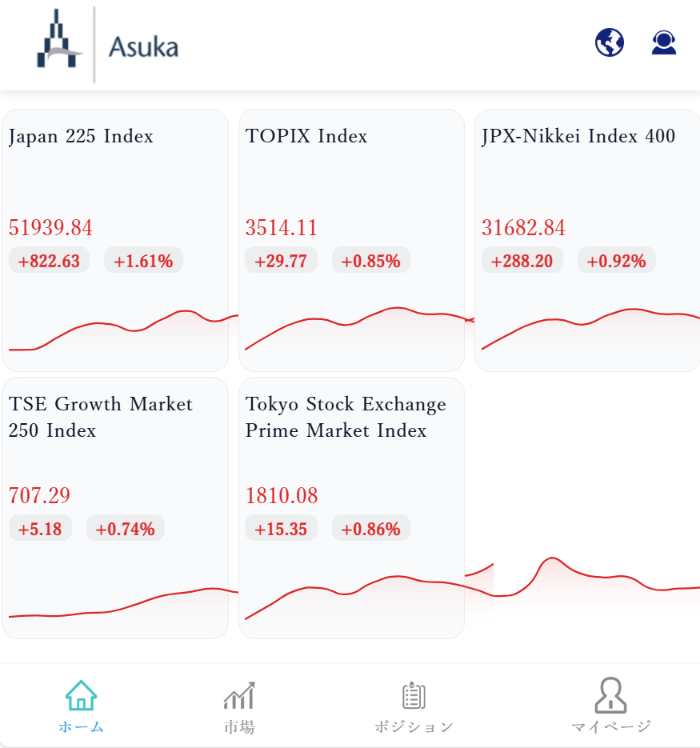Select JPX-Nikkei Index 400 title

click(578, 136)
